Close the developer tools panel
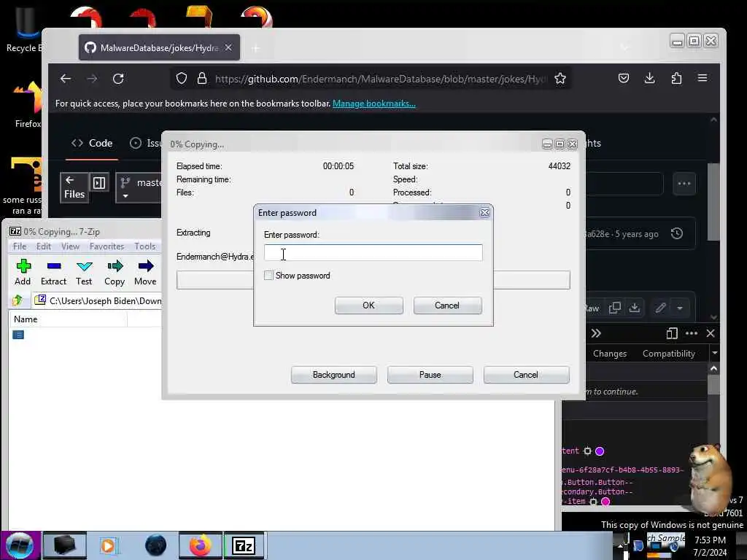The width and height of the screenshot is (747, 560). coord(711,333)
